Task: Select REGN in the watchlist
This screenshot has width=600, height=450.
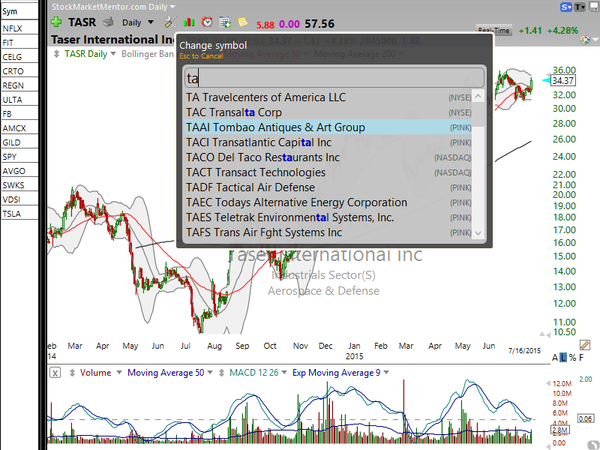Action: [x=19, y=85]
